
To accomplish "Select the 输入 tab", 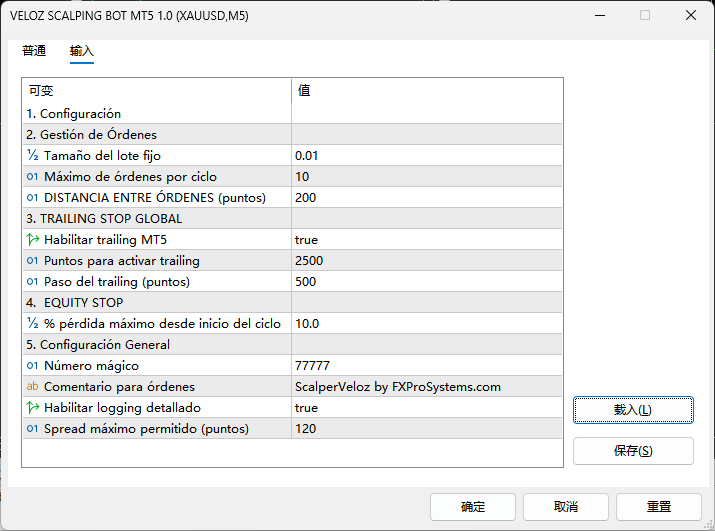I will (x=82, y=51).
